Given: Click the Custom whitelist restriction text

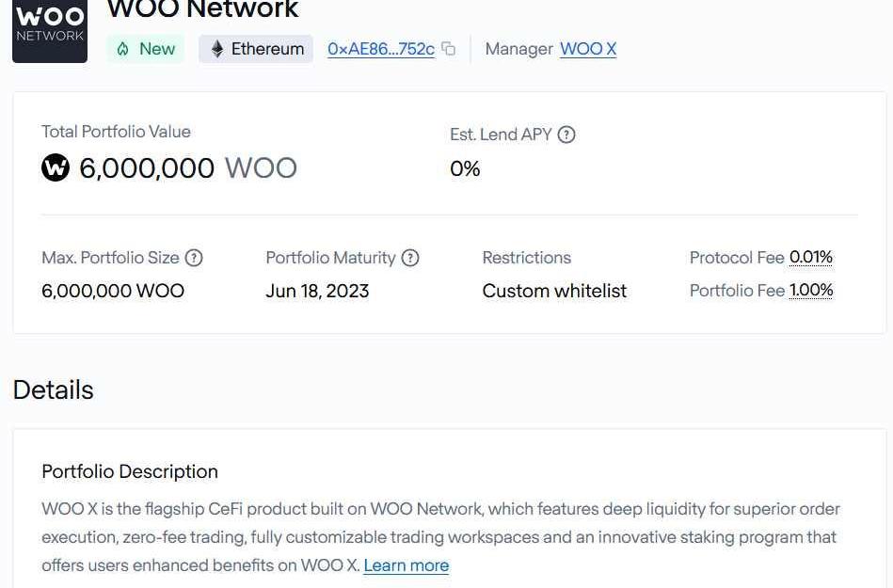Looking at the screenshot, I should 554,291.
